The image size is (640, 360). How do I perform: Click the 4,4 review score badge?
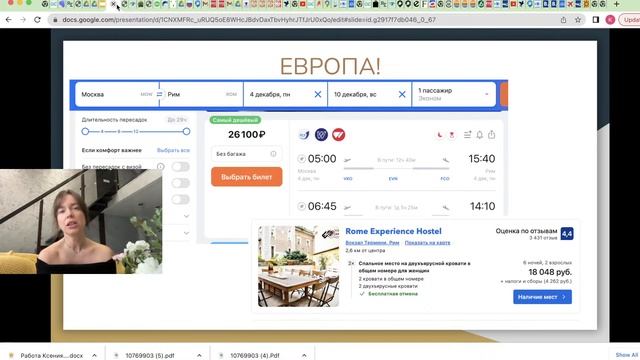point(567,233)
